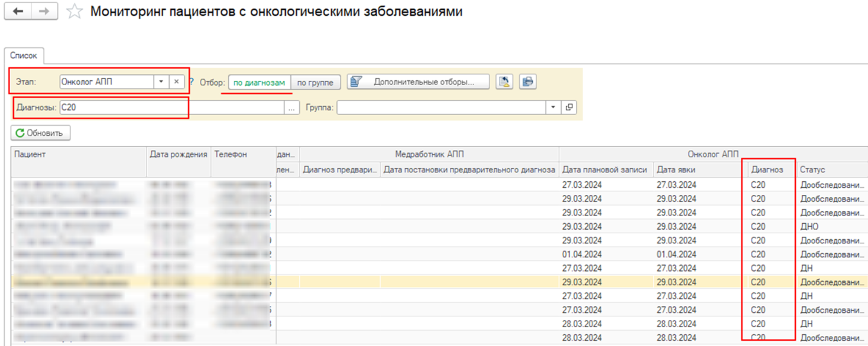The width and height of the screenshot is (868, 346).
Task: Add page to favorites with star icon
Action: click(75, 12)
